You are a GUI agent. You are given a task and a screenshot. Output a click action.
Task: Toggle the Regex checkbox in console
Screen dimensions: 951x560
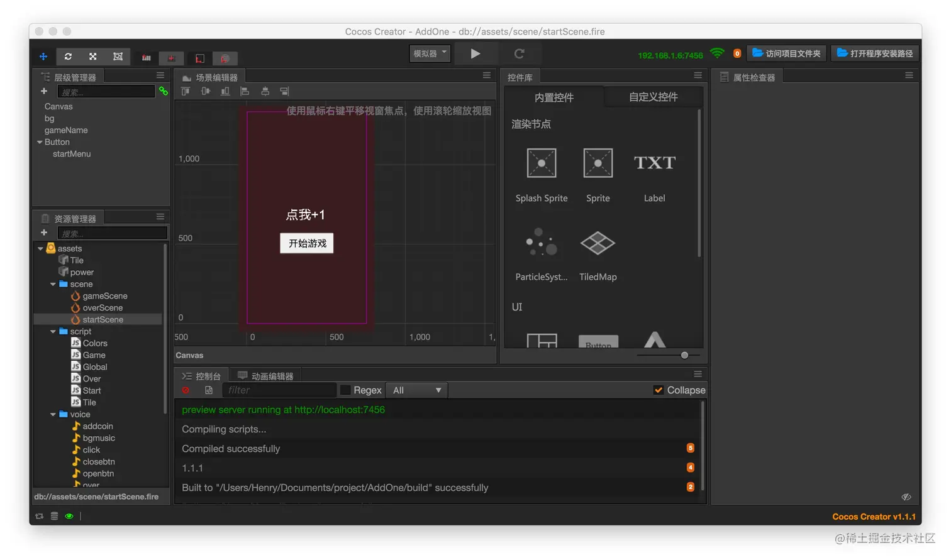(345, 390)
